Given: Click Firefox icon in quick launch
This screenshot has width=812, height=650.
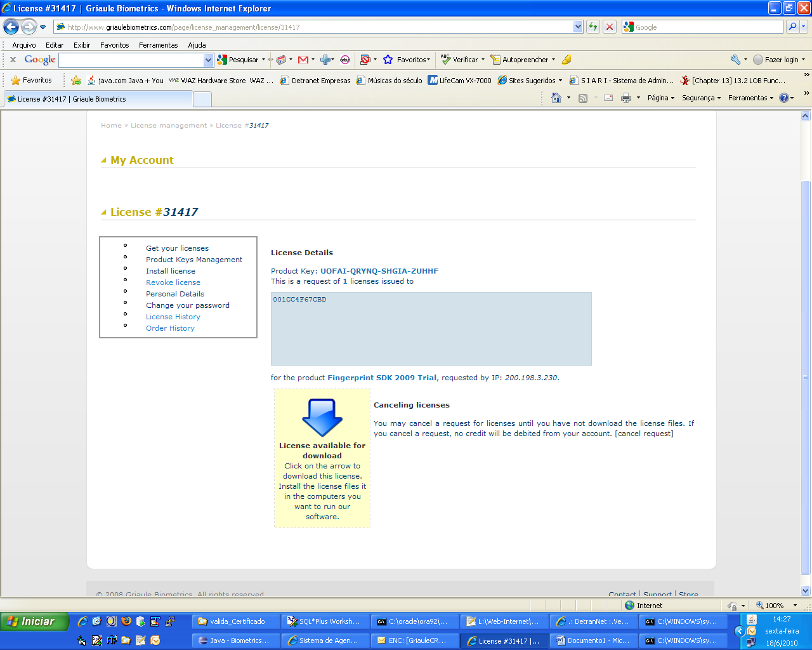Looking at the screenshot, I should [126, 621].
